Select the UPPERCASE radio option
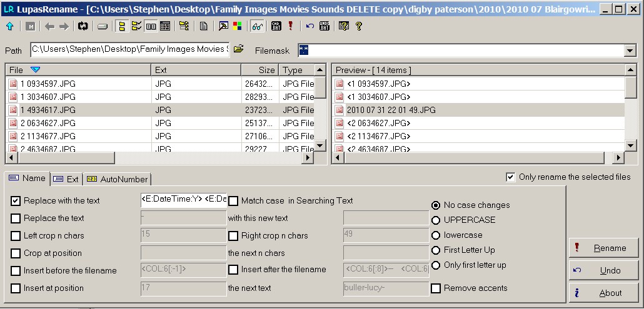644x309 pixels. click(436, 220)
